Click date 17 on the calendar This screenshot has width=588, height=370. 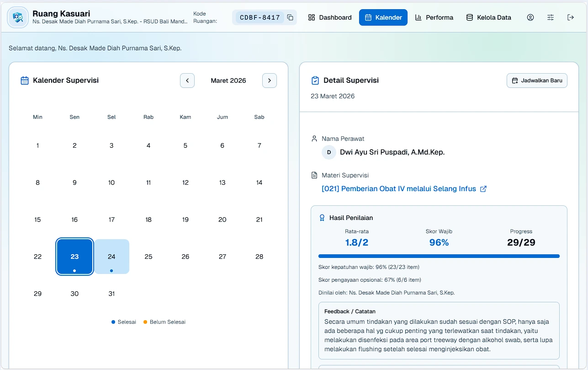click(x=111, y=220)
